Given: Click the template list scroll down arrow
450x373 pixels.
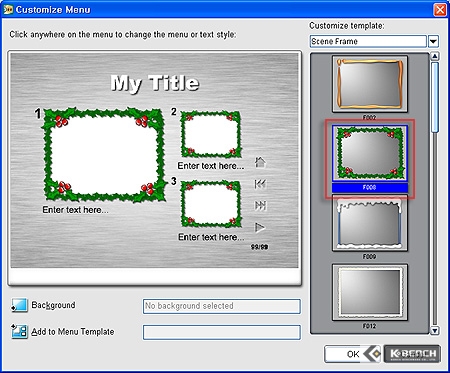Looking at the screenshot, I should click(x=435, y=330).
